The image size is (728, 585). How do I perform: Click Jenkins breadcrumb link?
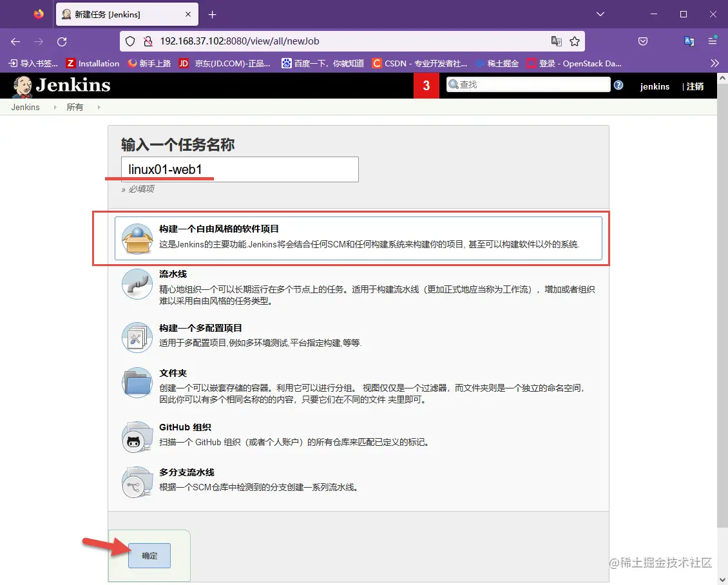(x=26, y=107)
